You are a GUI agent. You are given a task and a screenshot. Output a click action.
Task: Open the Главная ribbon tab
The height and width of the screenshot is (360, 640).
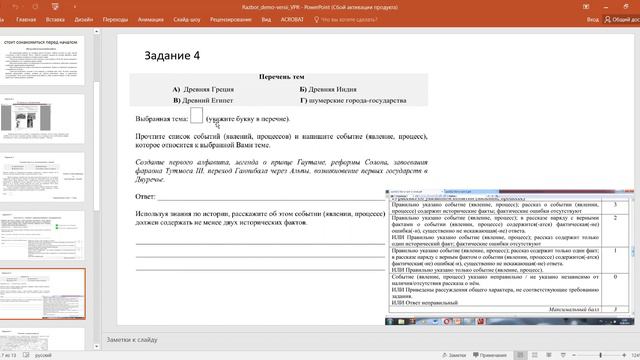pyautogui.click(x=26, y=20)
